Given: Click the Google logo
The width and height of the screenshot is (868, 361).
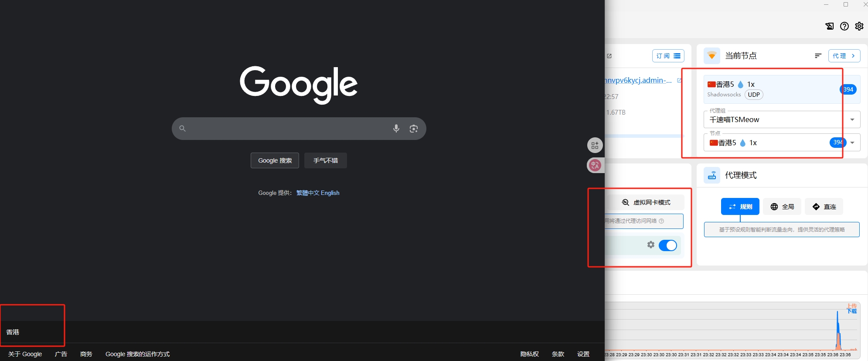Looking at the screenshot, I should click(299, 85).
